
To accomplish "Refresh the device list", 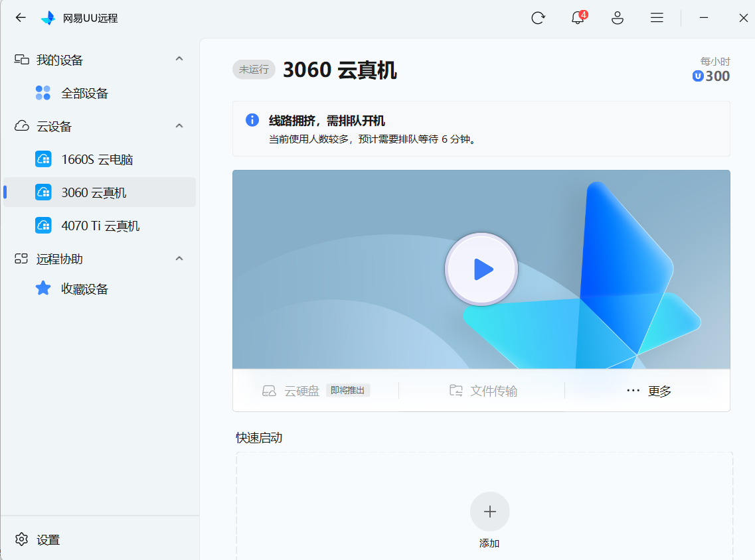I will tap(538, 18).
